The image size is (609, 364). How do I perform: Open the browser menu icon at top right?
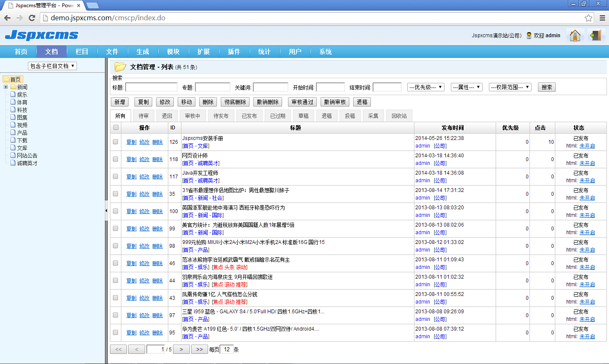point(602,18)
